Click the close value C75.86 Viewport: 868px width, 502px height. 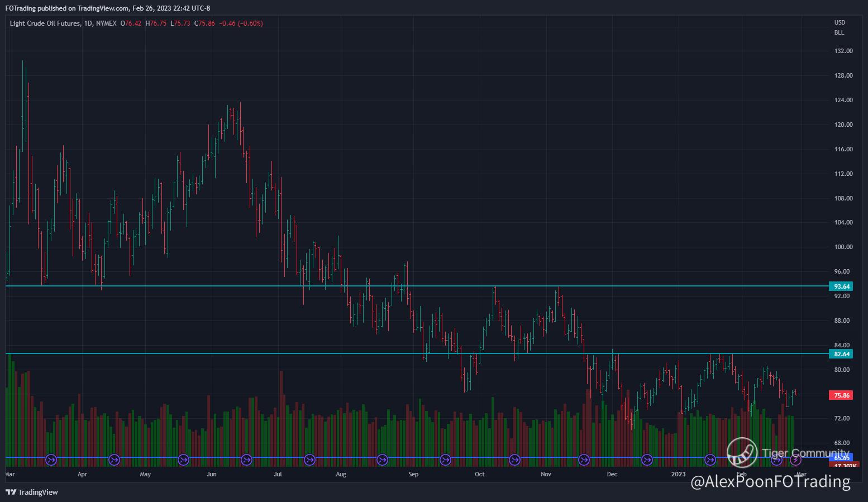(x=204, y=23)
